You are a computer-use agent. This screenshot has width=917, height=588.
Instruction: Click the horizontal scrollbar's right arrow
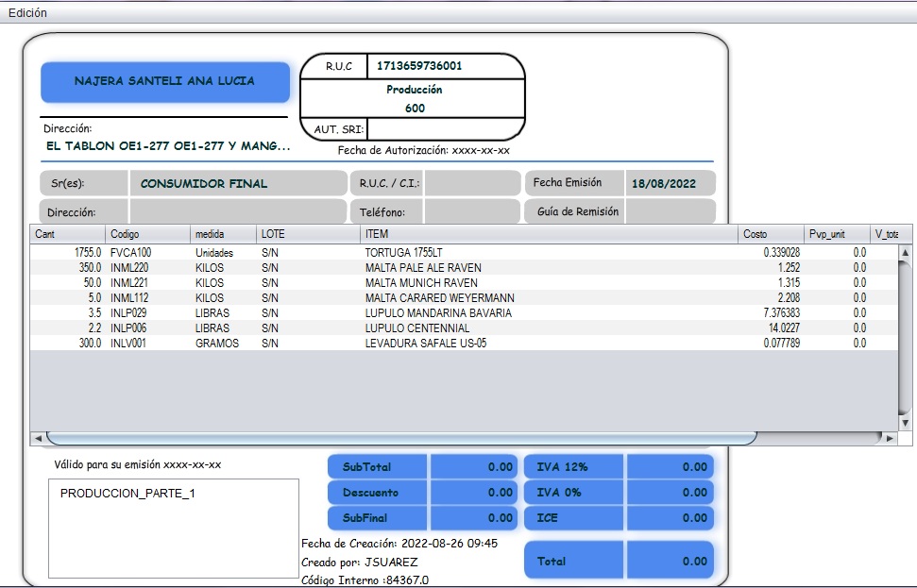point(890,439)
